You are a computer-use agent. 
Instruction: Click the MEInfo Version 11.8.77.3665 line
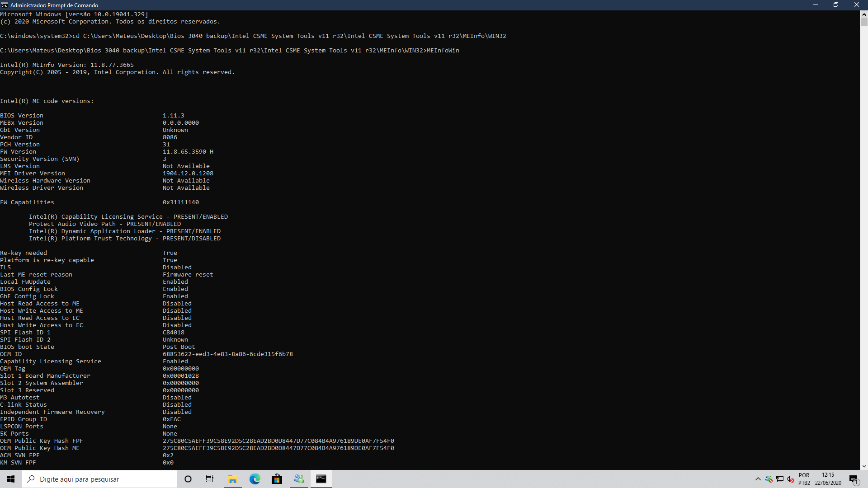(x=67, y=65)
